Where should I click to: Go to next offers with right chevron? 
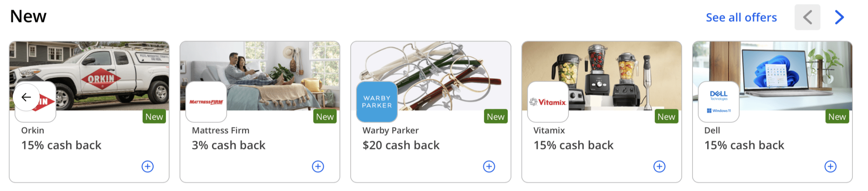(840, 17)
